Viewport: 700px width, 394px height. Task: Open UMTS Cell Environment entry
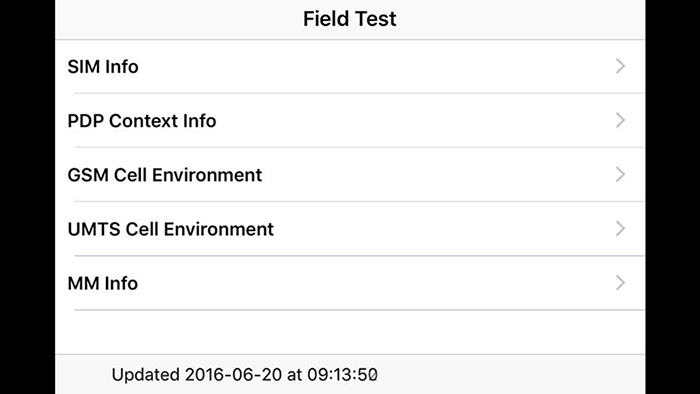350,229
